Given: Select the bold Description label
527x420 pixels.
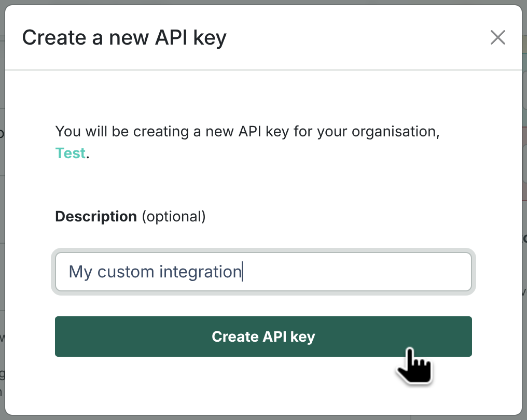Looking at the screenshot, I should [x=96, y=216].
